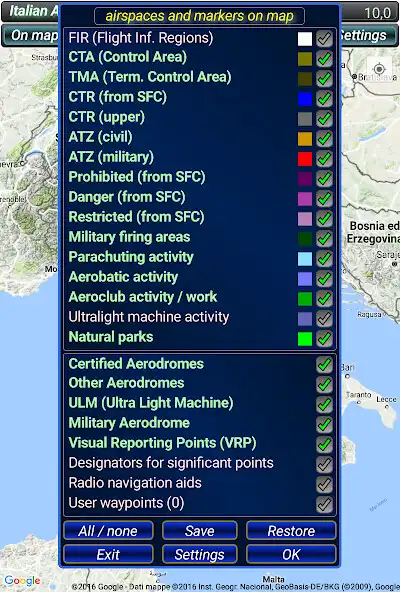Screen dimensions: 400x592
Task: Uncheck TMA (Term. Control Area) checkbox
Action: point(324,79)
